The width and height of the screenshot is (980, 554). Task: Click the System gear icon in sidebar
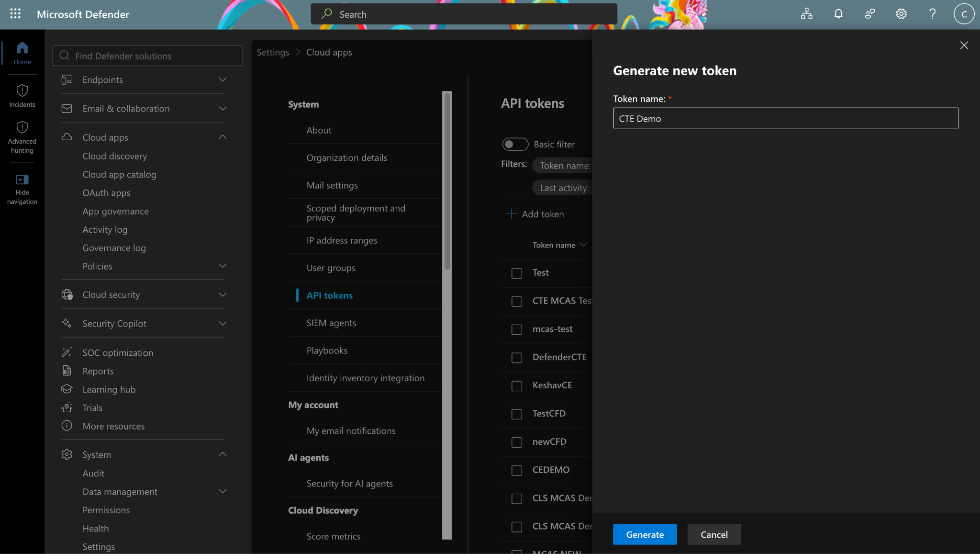coord(67,454)
